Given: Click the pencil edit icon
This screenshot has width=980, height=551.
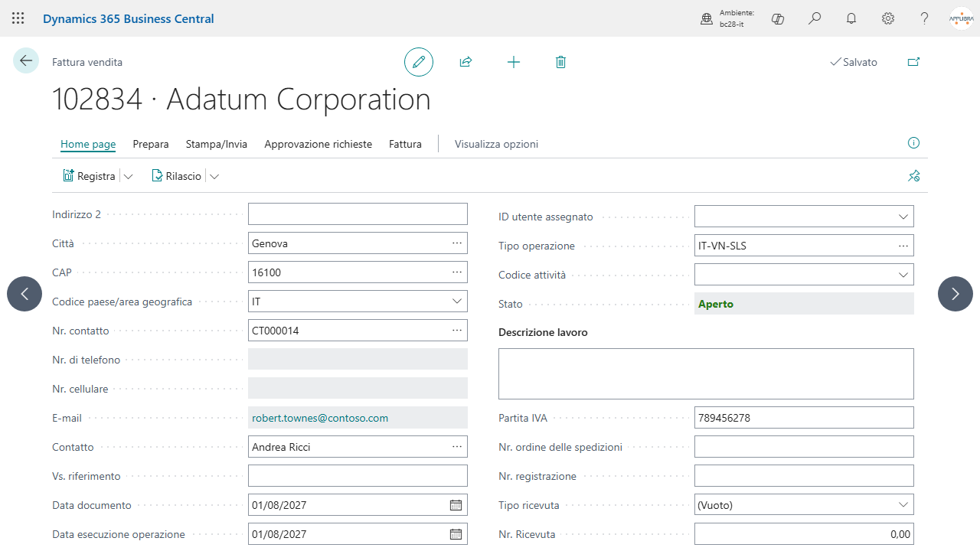Looking at the screenshot, I should coord(419,62).
